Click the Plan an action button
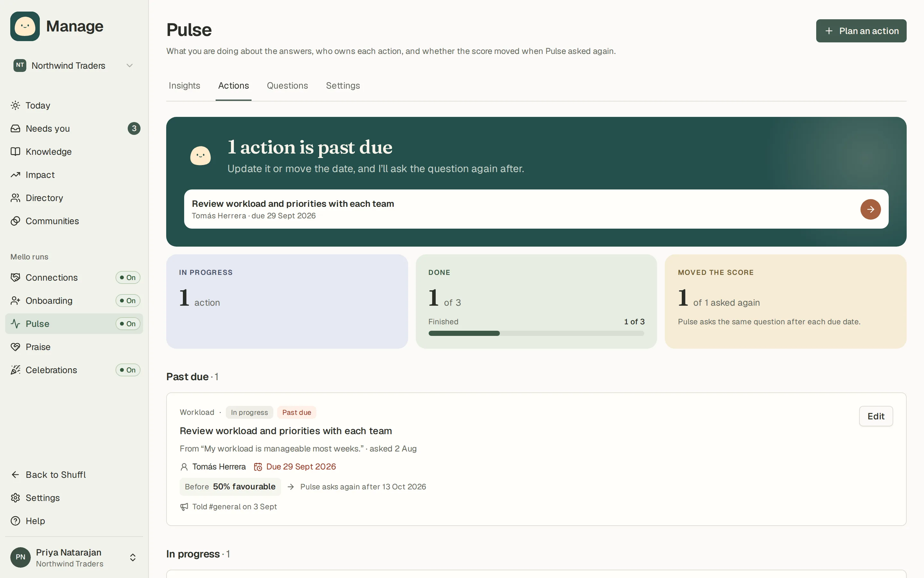This screenshot has height=578, width=924. 861,31
